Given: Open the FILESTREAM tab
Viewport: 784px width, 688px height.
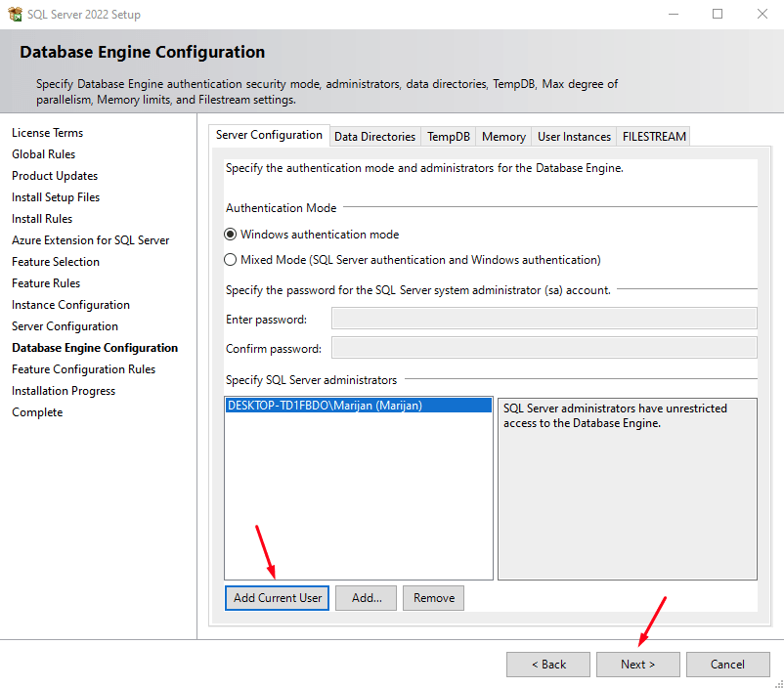Looking at the screenshot, I should (x=654, y=137).
